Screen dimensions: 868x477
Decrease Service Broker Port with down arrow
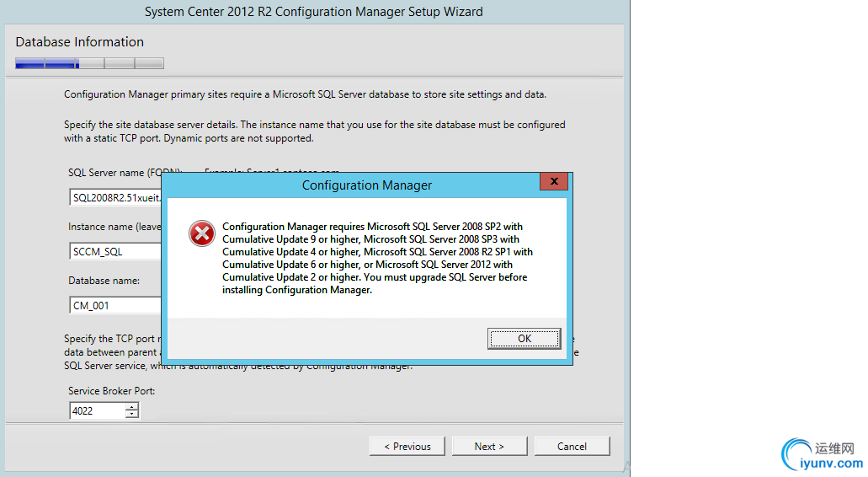tap(131, 415)
